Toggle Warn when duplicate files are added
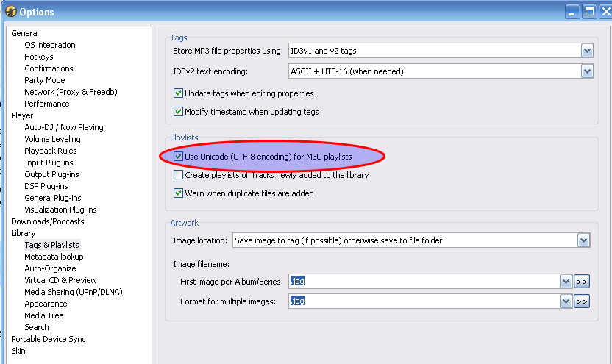The height and width of the screenshot is (364, 612). [x=178, y=193]
